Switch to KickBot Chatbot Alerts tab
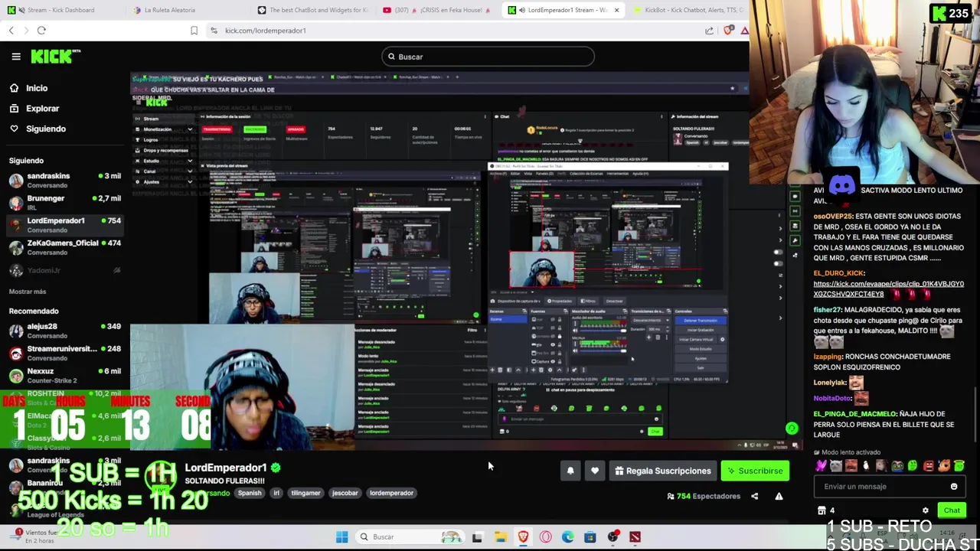Image resolution: width=980 pixels, height=551 pixels. pyautogui.click(x=689, y=10)
